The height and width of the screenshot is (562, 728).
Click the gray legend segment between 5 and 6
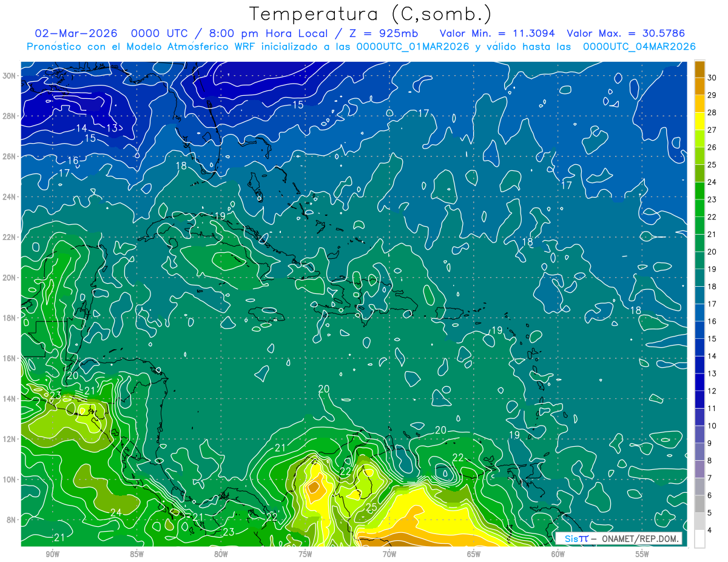tap(699, 504)
